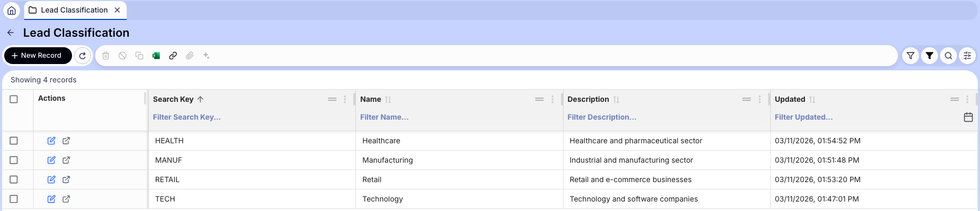Open the Search Key column options menu
The image size is (980, 211).
[x=345, y=99]
